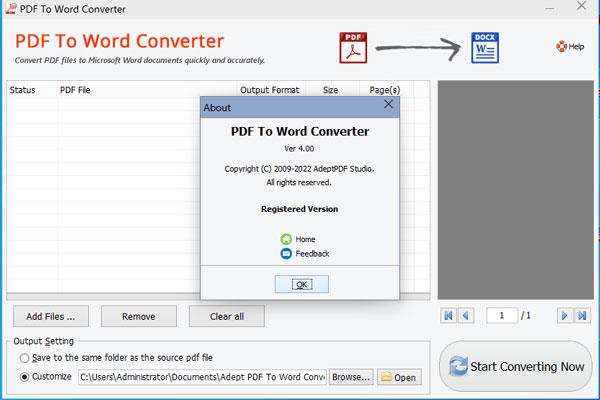Click OK in the About dialog
Image resolution: width=600 pixels, height=400 pixels.
point(302,284)
